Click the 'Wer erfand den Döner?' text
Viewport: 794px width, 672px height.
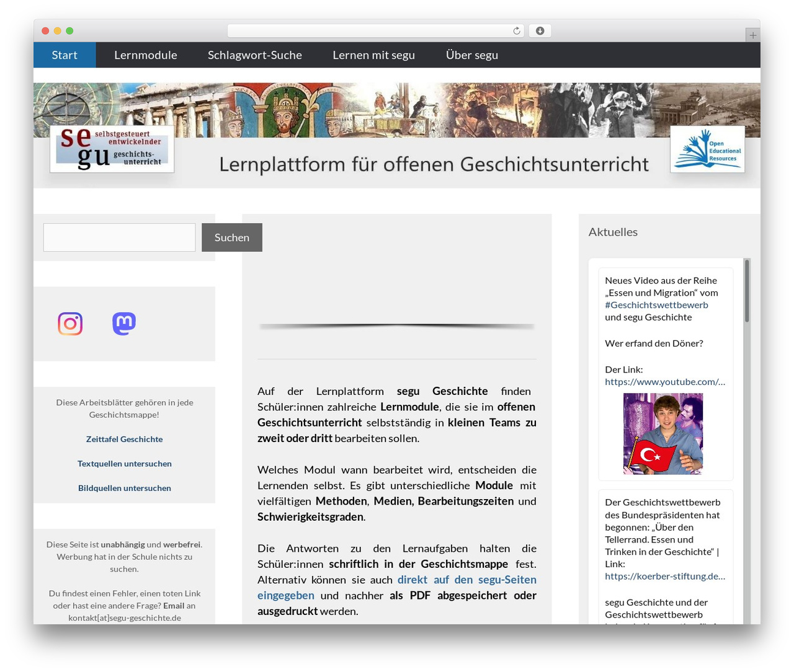tap(654, 343)
